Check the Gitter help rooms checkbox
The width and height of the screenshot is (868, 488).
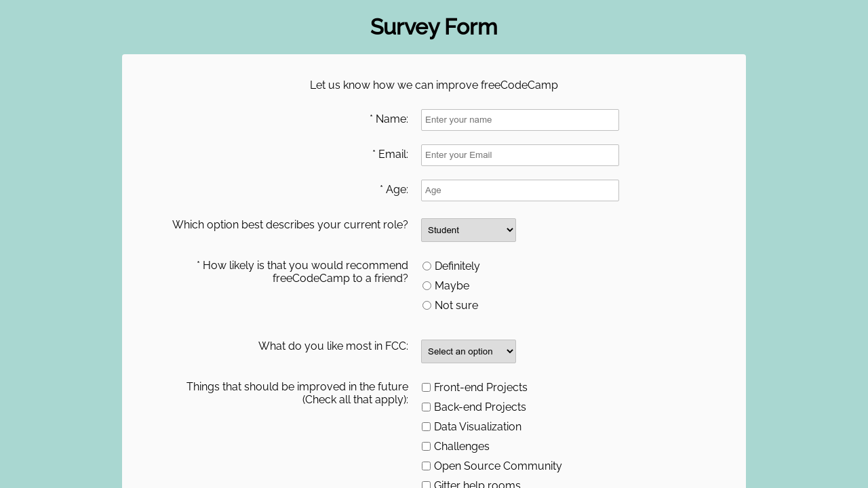click(x=426, y=485)
